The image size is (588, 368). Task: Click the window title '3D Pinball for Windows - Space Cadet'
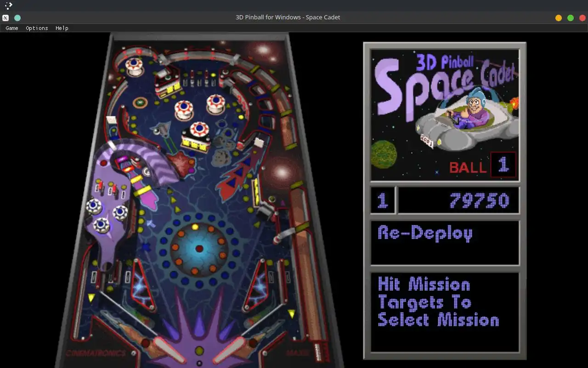point(288,17)
